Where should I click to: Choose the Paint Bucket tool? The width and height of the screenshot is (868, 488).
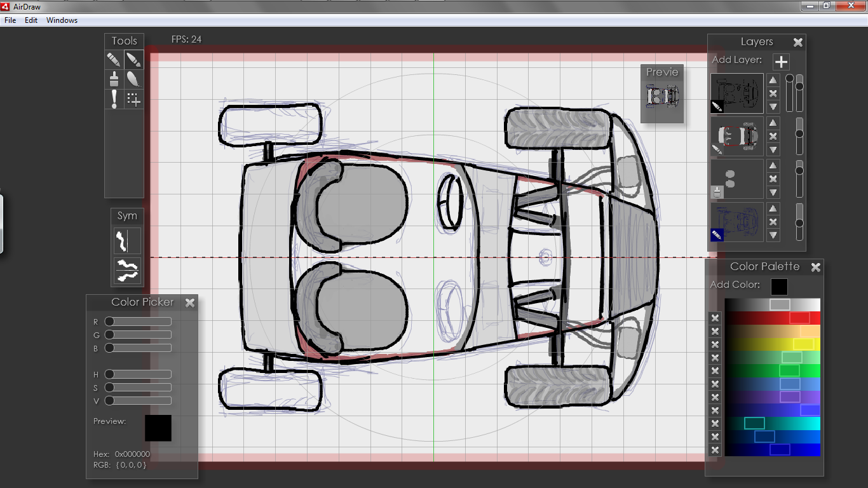click(113, 79)
